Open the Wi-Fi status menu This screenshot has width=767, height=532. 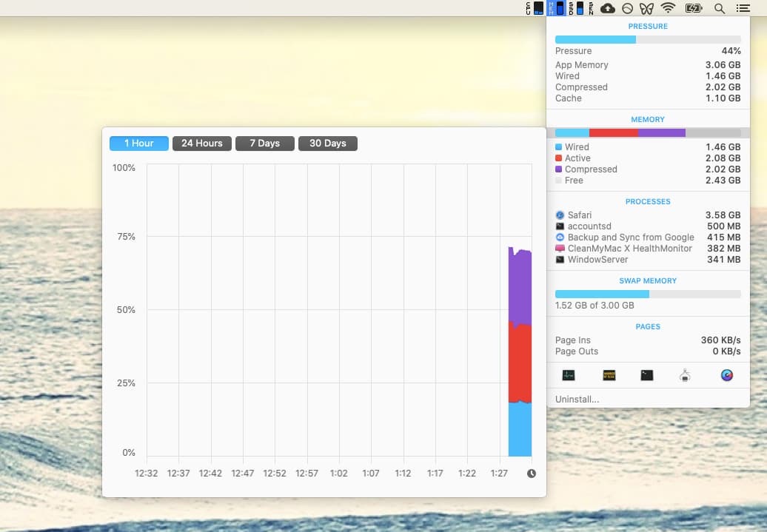669,8
